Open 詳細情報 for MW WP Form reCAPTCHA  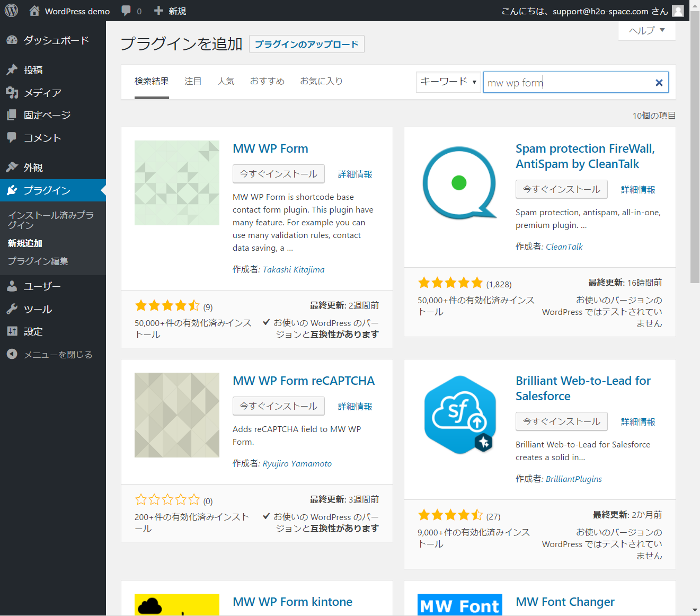click(x=355, y=407)
